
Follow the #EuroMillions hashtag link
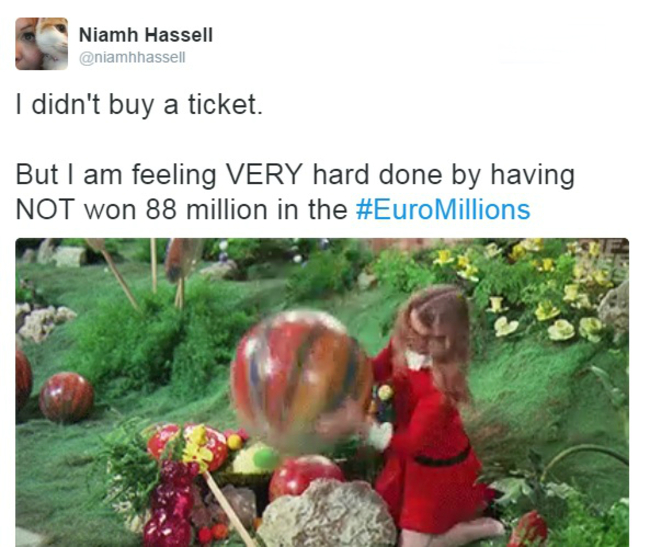[x=443, y=210]
